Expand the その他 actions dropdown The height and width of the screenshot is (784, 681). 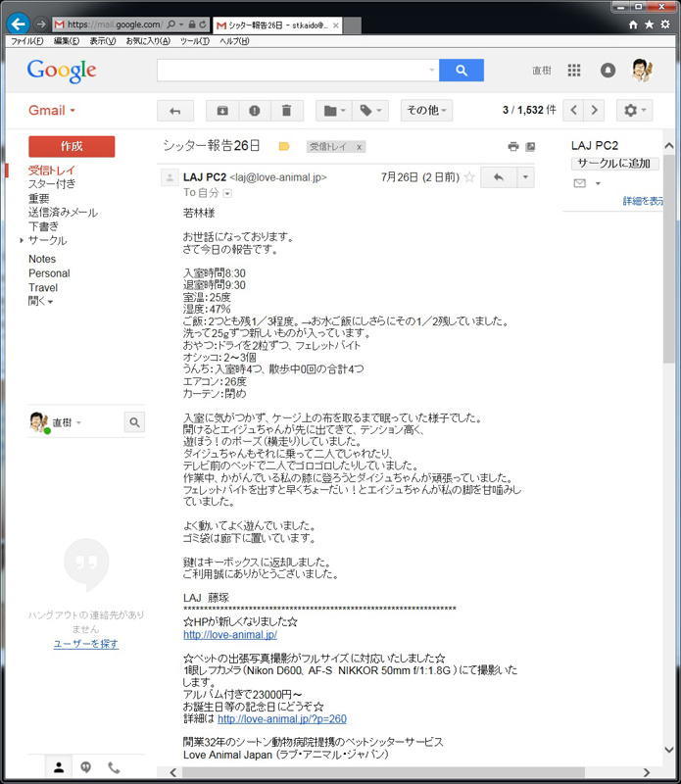pos(428,111)
